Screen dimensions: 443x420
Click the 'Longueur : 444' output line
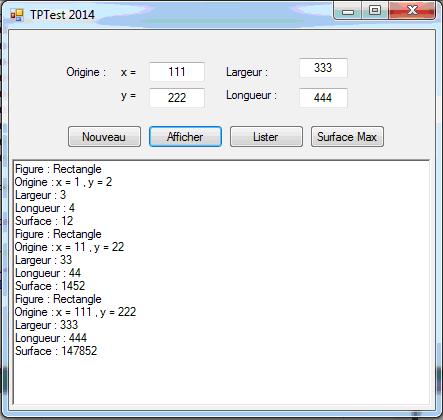pyautogui.click(x=51, y=338)
